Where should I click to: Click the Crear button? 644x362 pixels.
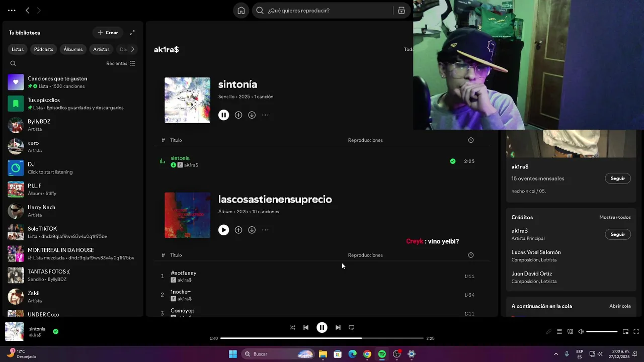point(108,33)
